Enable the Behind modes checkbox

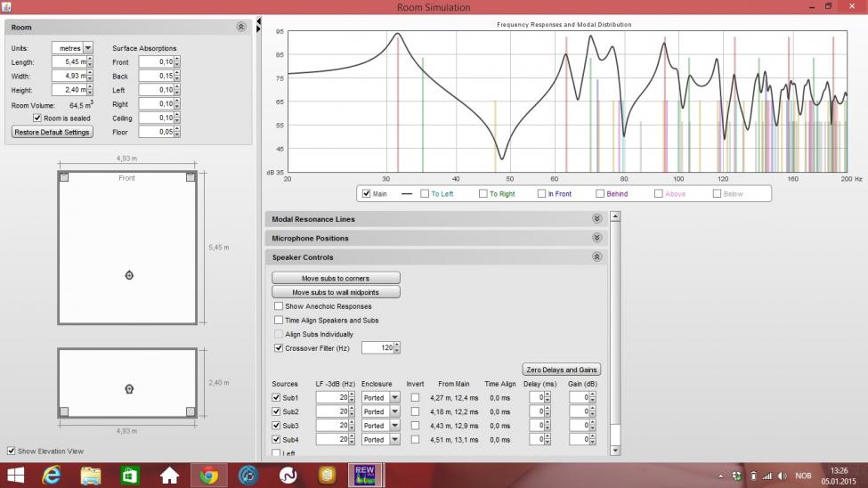pyautogui.click(x=599, y=193)
